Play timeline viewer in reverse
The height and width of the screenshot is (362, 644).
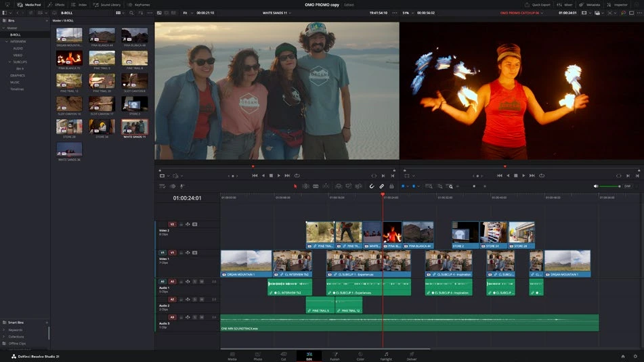pos(508,176)
